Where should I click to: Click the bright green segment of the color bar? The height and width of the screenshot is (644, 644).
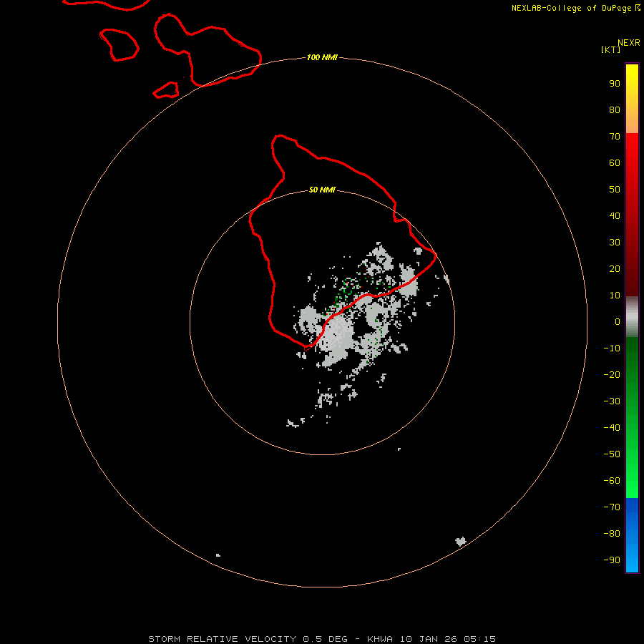632,417
